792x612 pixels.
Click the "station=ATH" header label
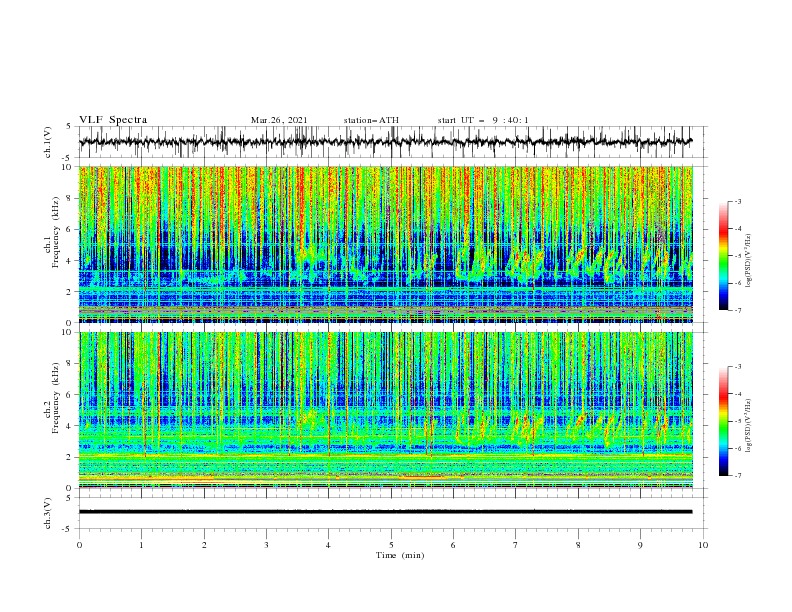371,120
